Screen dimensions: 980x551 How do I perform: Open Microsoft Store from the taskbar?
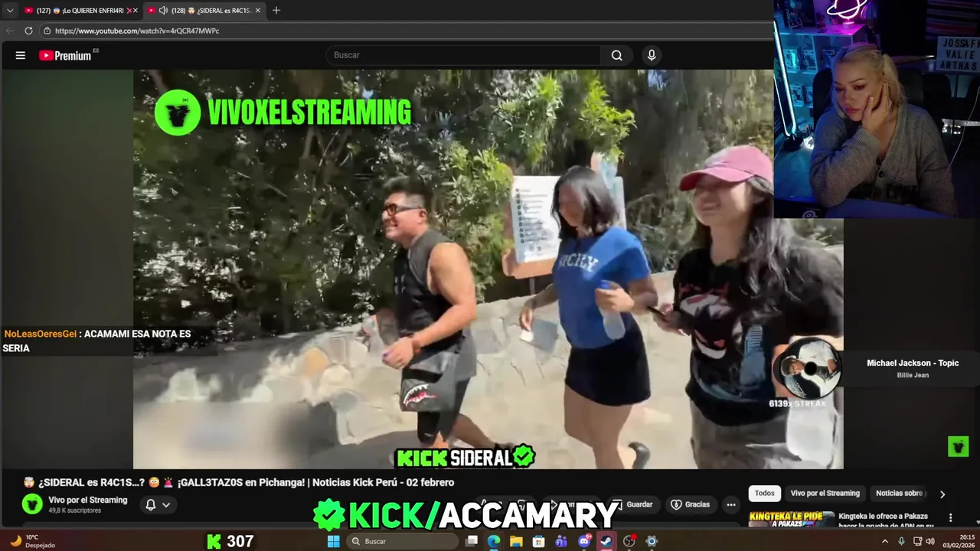tap(538, 541)
